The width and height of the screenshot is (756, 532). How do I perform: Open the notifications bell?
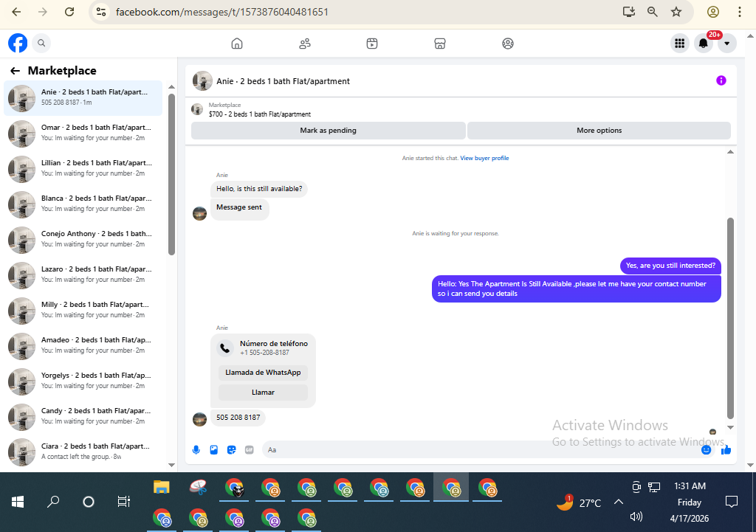tap(704, 44)
